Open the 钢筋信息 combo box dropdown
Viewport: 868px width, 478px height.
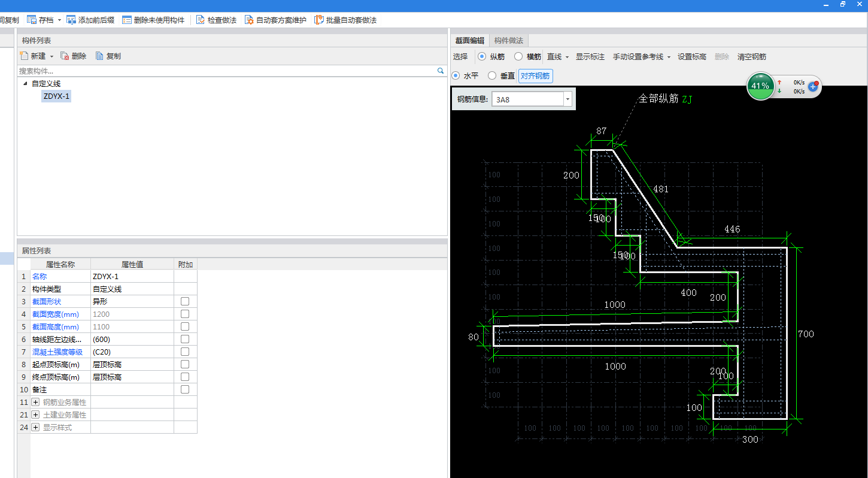click(x=567, y=99)
